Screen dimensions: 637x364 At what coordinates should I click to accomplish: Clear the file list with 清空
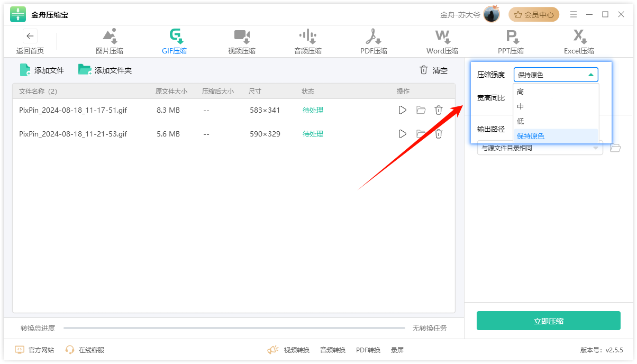pyautogui.click(x=433, y=70)
